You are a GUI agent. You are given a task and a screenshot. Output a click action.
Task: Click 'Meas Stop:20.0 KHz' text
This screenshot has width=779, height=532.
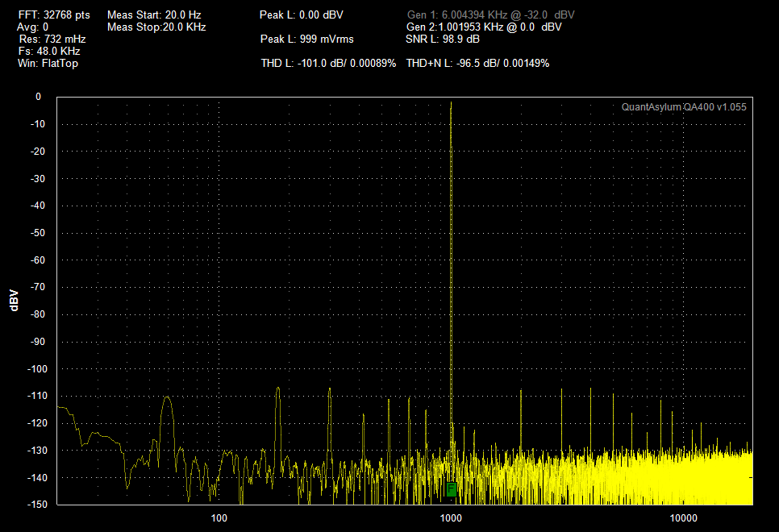156,27
